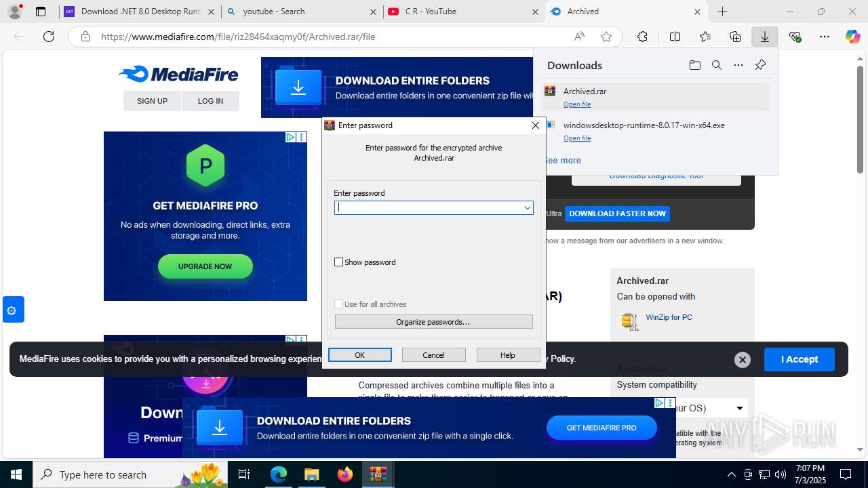868x488 pixels.
Task: Click the WinZip for PC link
Action: point(669,317)
